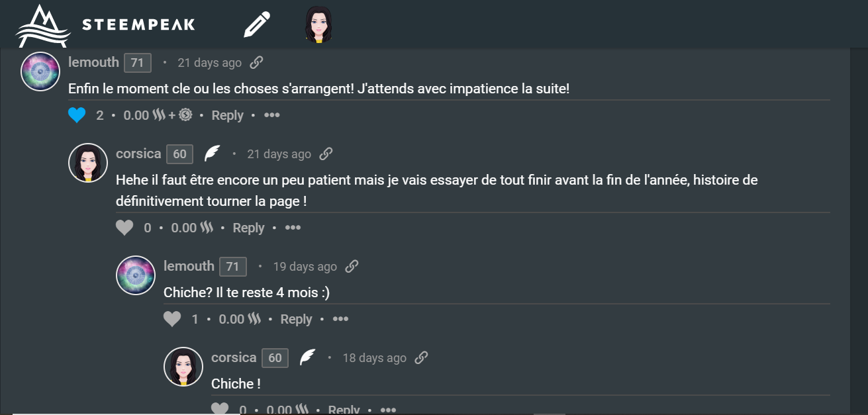Toggle the blue heart upvote on lemouth's comment
868x415 pixels.
coord(77,115)
